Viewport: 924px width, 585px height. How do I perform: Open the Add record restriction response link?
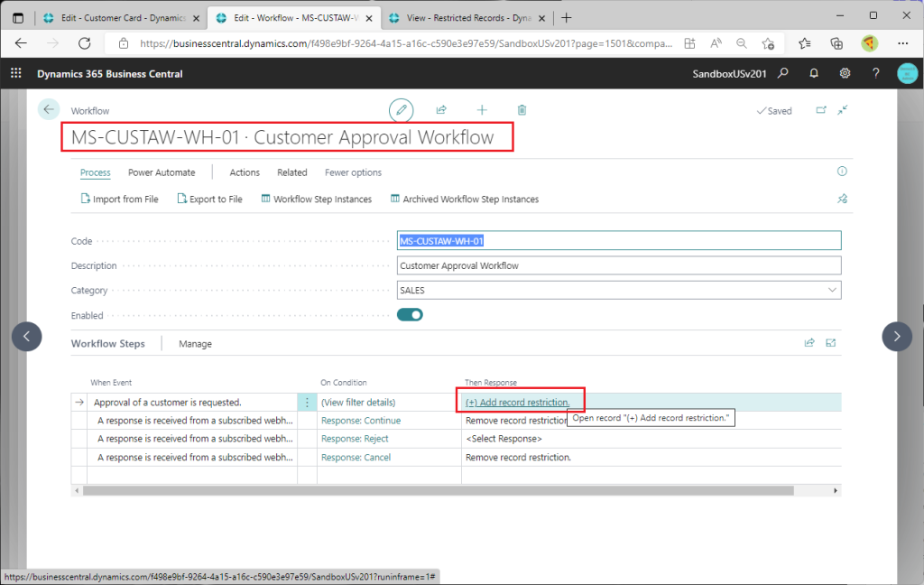point(517,403)
